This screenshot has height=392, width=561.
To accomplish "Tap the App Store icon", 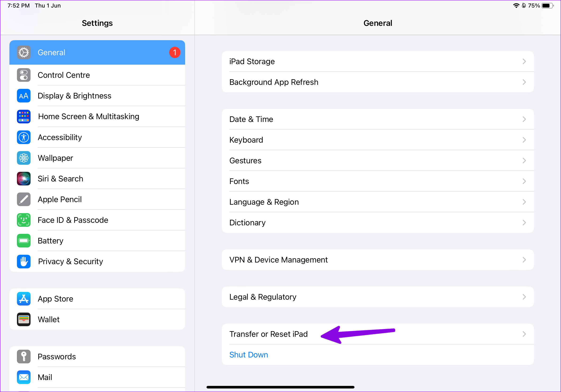I will pos(24,299).
